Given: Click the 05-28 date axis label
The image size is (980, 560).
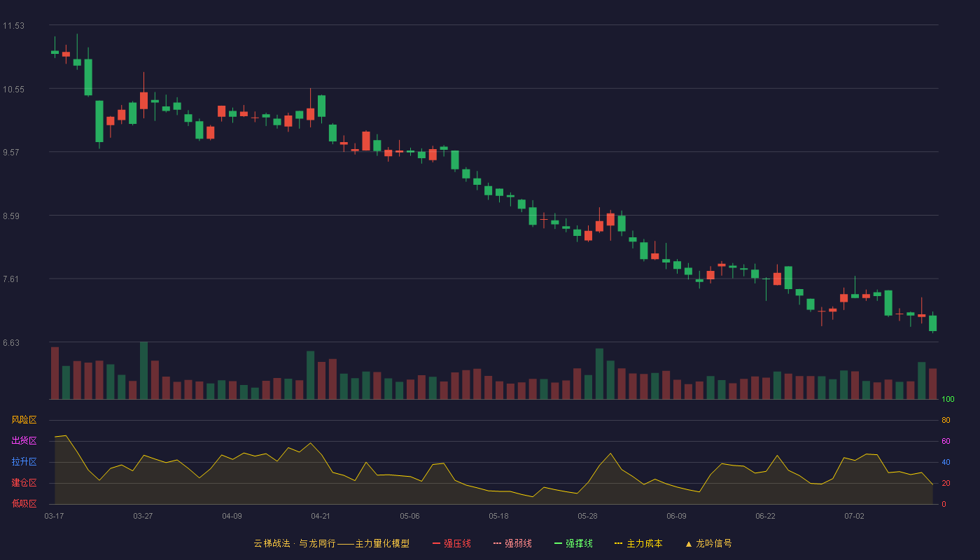Looking at the screenshot, I should [x=587, y=516].
